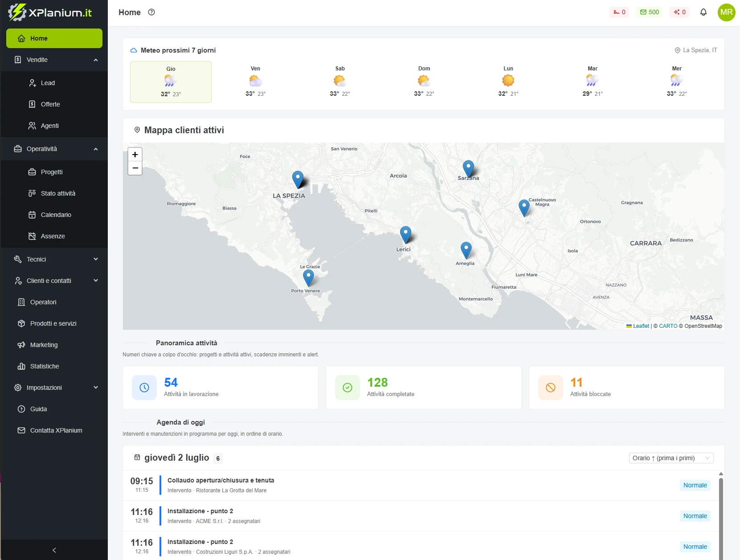The width and height of the screenshot is (740, 560).
Task: Open the 09:15 Collaudo apertura/chiusura e tenuta entry
Action: click(420, 485)
